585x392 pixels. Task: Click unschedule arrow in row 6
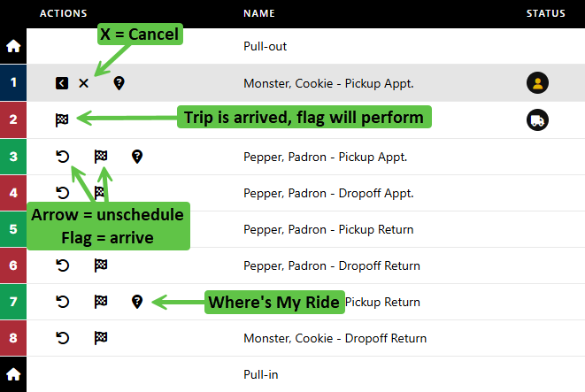62,265
